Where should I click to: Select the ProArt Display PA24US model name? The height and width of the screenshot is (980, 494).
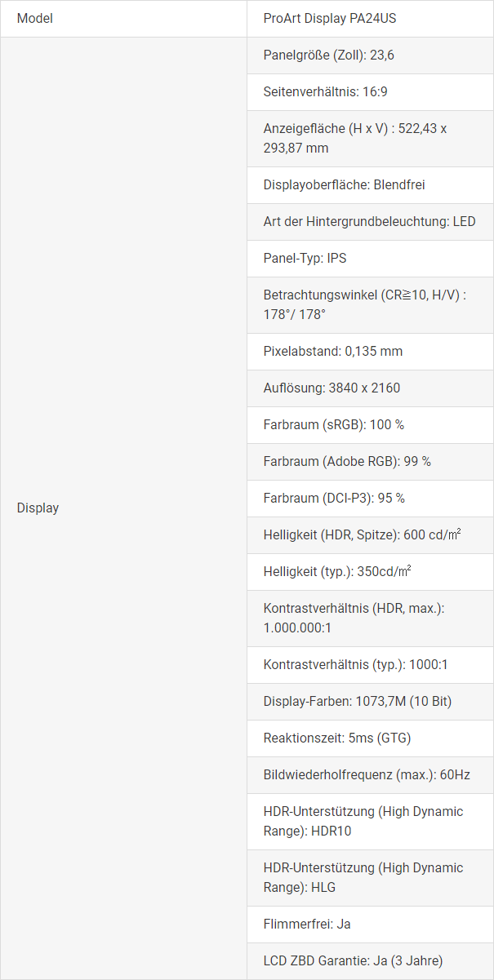[330, 18]
